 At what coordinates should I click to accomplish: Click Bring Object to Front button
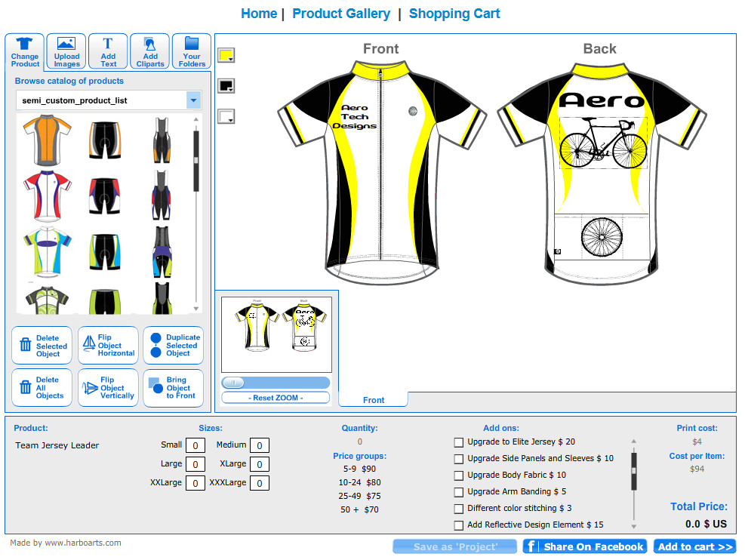click(x=174, y=388)
